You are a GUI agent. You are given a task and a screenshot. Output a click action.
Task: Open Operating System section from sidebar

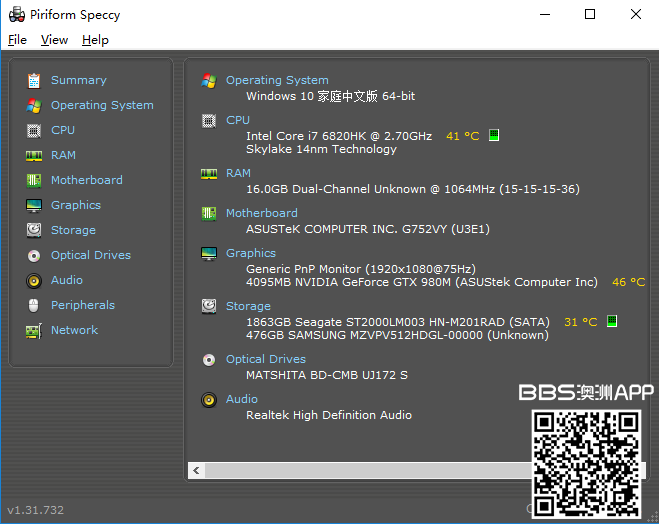(x=102, y=105)
